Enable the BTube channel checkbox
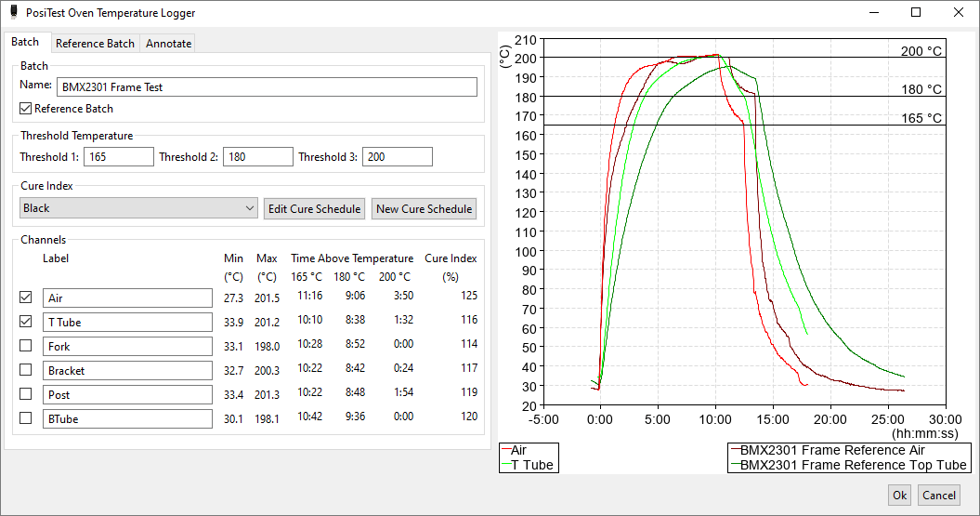Image resolution: width=980 pixels, height=516 pixels. (x=26, y=417)
